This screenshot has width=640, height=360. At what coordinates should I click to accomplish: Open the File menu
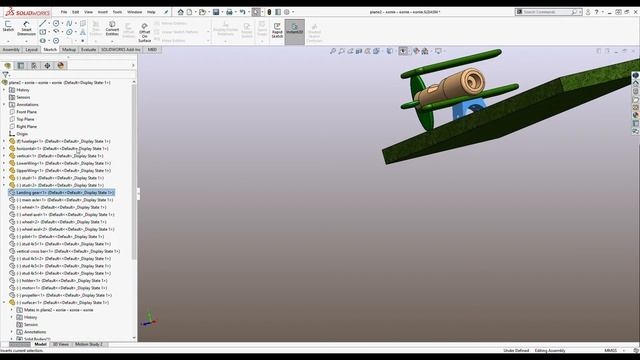[x=64, y=12]
